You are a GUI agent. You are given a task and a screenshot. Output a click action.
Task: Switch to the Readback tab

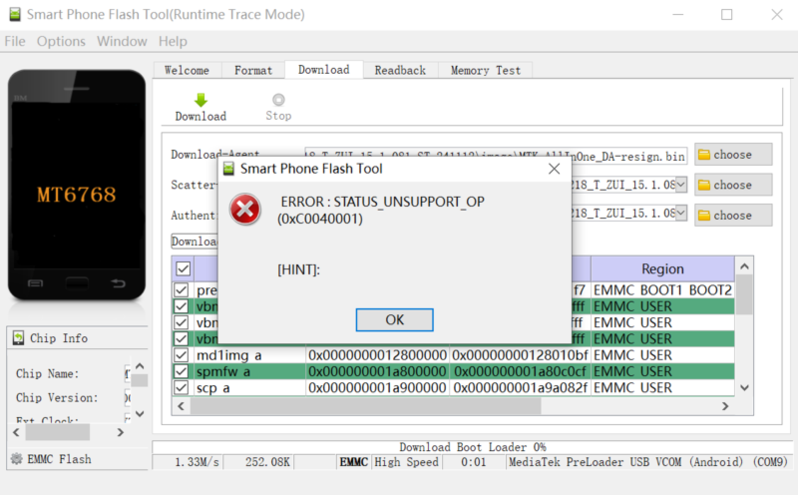(x=400, y=70)
